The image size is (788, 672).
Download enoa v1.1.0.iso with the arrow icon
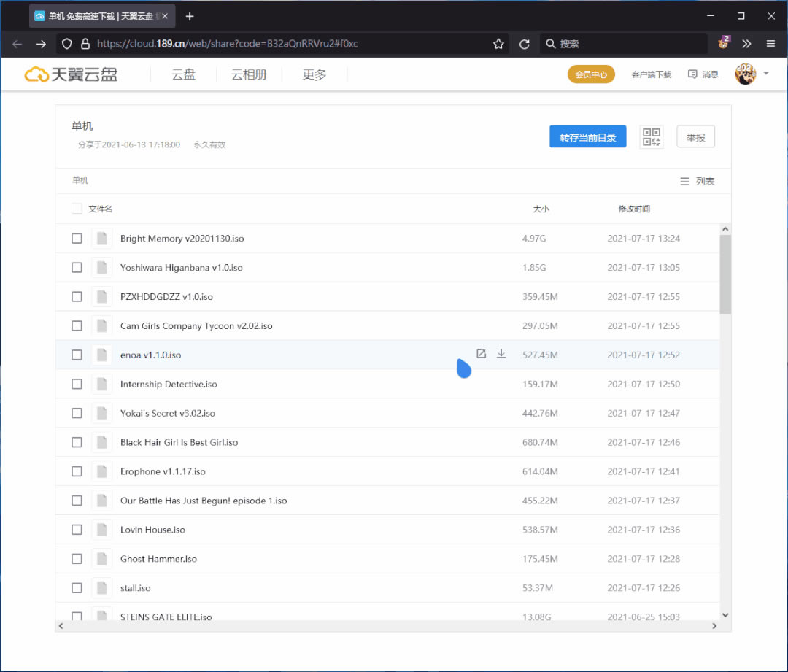click(x=501, y=354)
